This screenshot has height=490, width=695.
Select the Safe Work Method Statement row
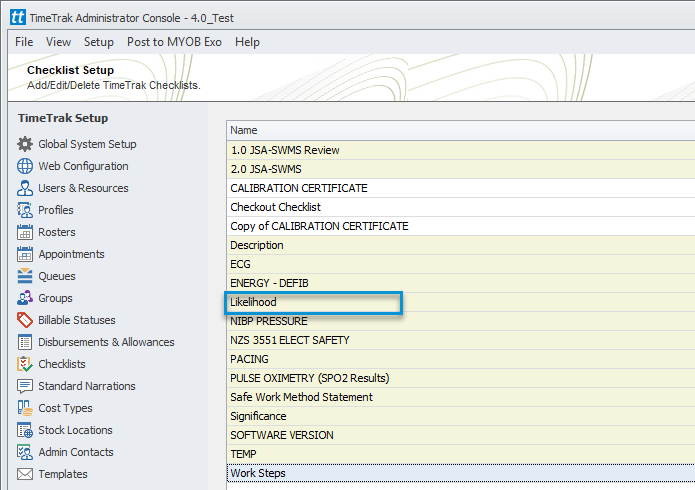(x=461, y=397)
